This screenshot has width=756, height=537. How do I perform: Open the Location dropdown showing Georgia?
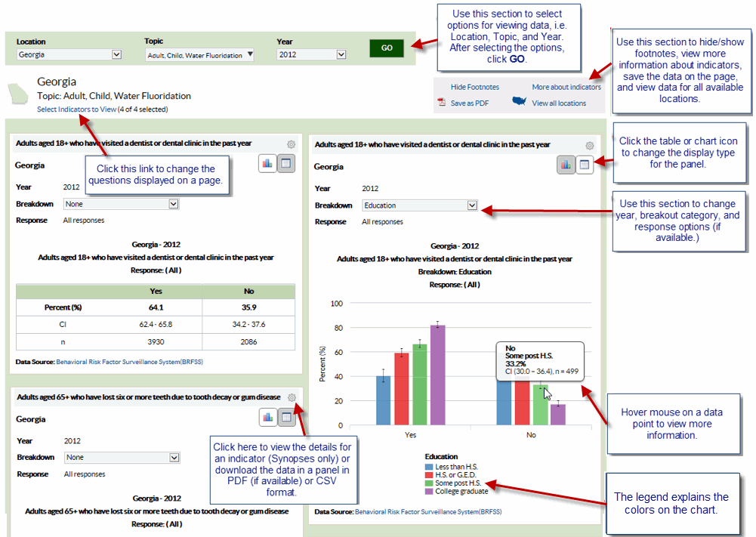(69, 54)
